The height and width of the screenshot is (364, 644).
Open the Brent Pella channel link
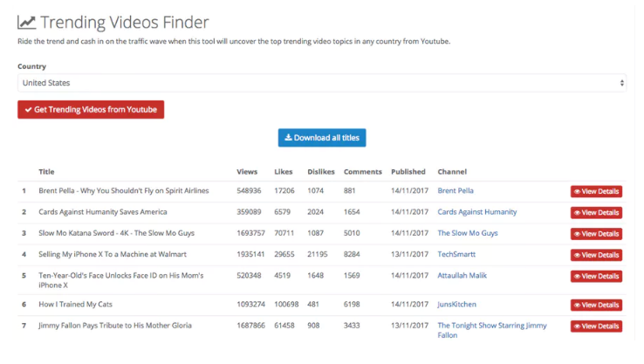tap(456, 190)
